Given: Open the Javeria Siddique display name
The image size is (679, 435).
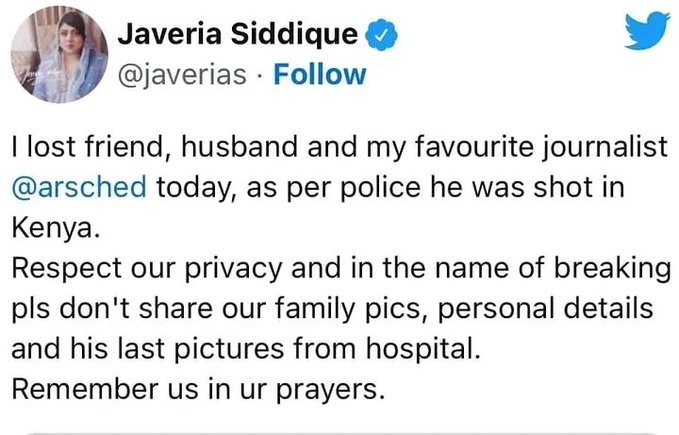Looking at the screenshot, I should click(x=238, y=34).
